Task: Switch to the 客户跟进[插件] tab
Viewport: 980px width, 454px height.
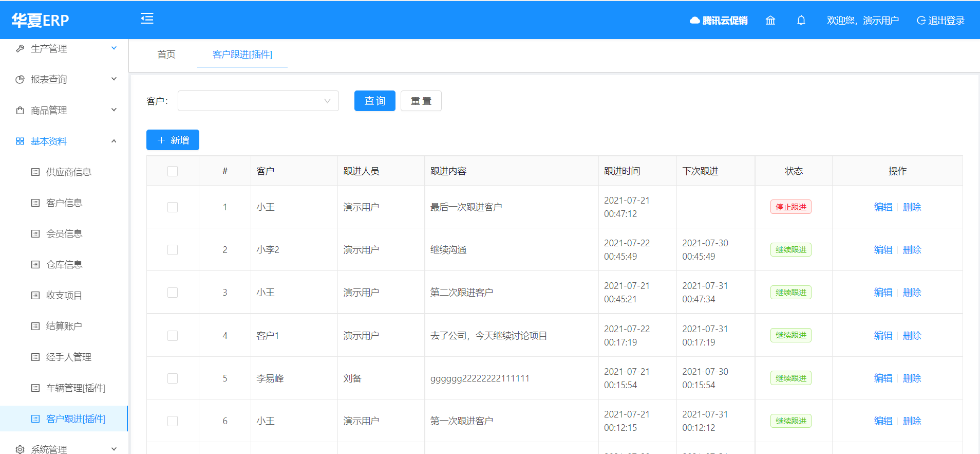Action: [x=242, y=55]
